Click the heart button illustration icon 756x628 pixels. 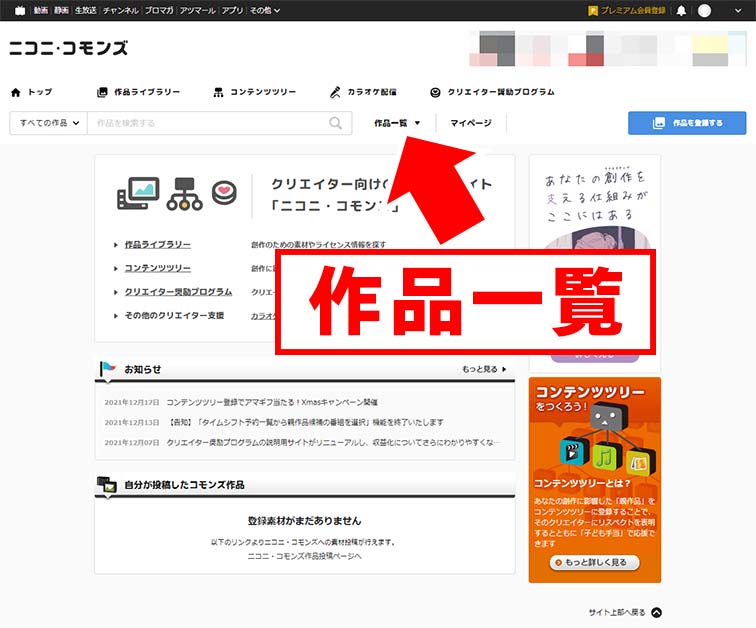tap(224, 192)
